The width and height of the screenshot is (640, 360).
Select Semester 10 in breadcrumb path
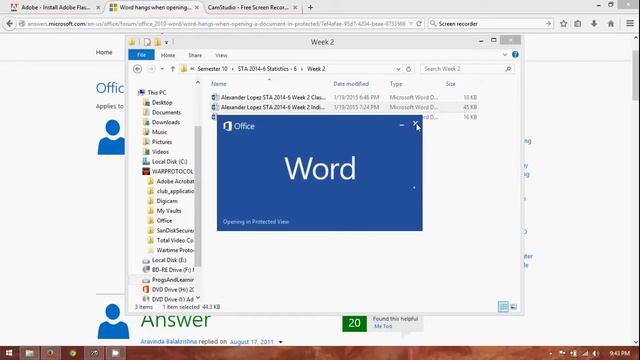point(212,69)
